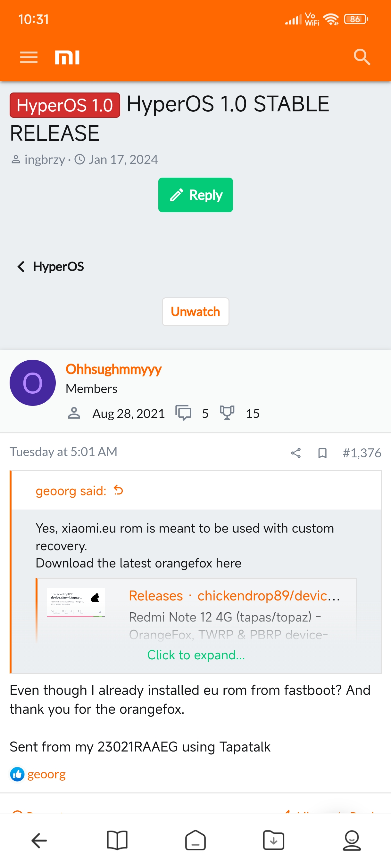
Task: Tap the Mi logo in header
Action: (x=67, y=57)
